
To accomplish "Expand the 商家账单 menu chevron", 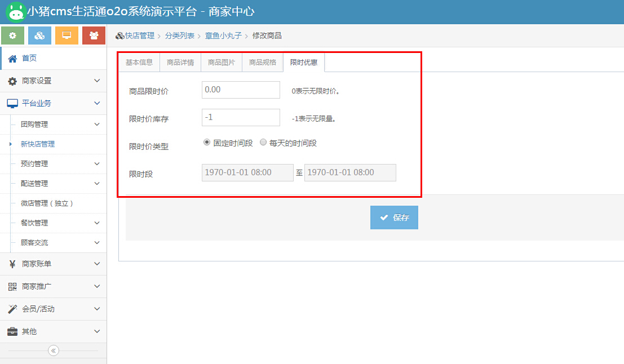I will [97, 264].
